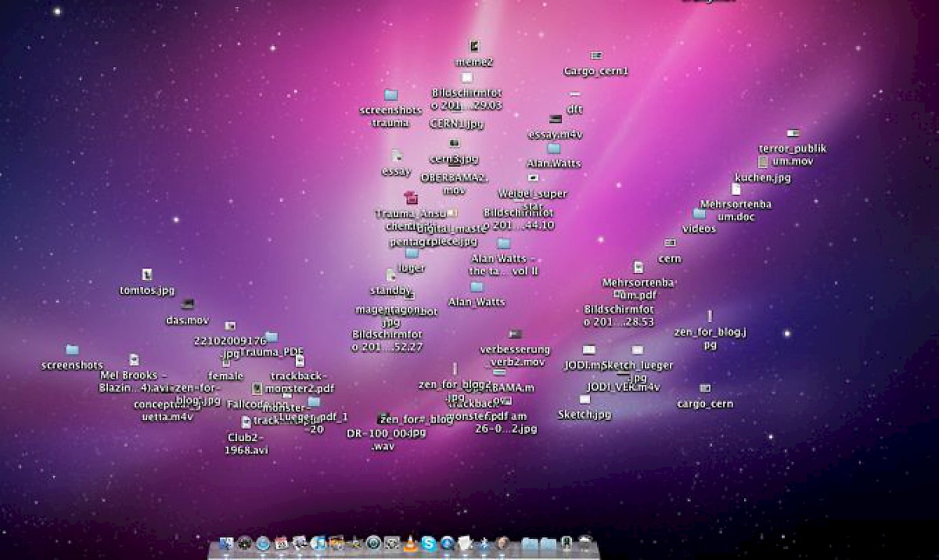Open Finder from the dock
Viewport: 939px width, 560px height.
point(227,543)
